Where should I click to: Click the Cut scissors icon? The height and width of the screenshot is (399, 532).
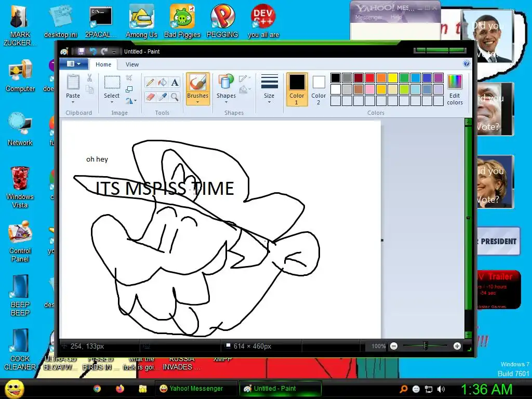pyautogui.click(x=89, y=78)
